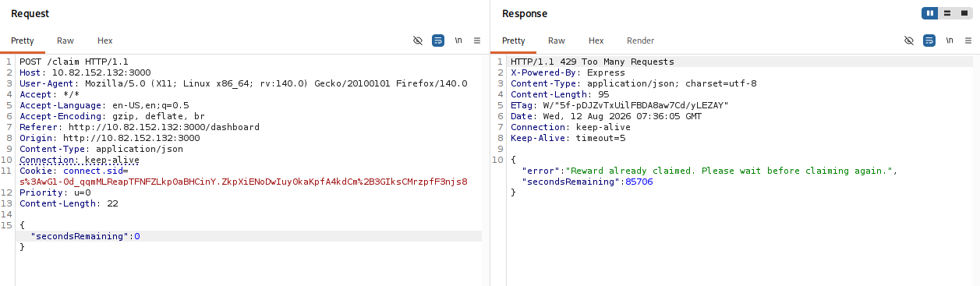
Task: Click the POST /claim HTTP/1.1 request line
Action: pos(74,62)
